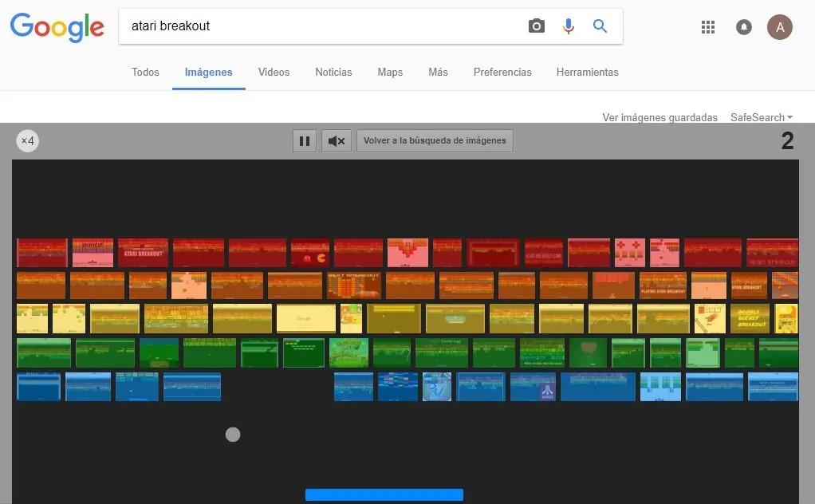Viewport: 815px width, 504px height.
Task: Open account profile avatar 'A'
Action: (x=779, y=27)
